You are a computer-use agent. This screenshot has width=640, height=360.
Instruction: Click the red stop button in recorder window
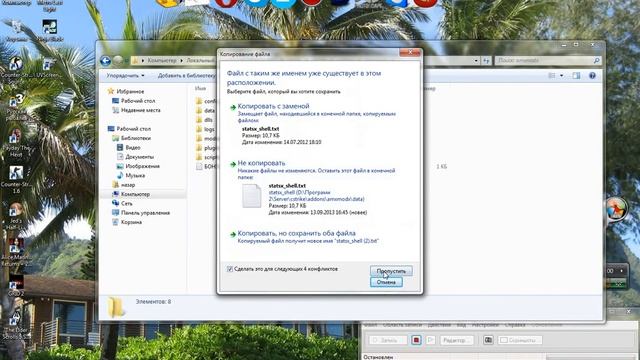pos(416,340)
